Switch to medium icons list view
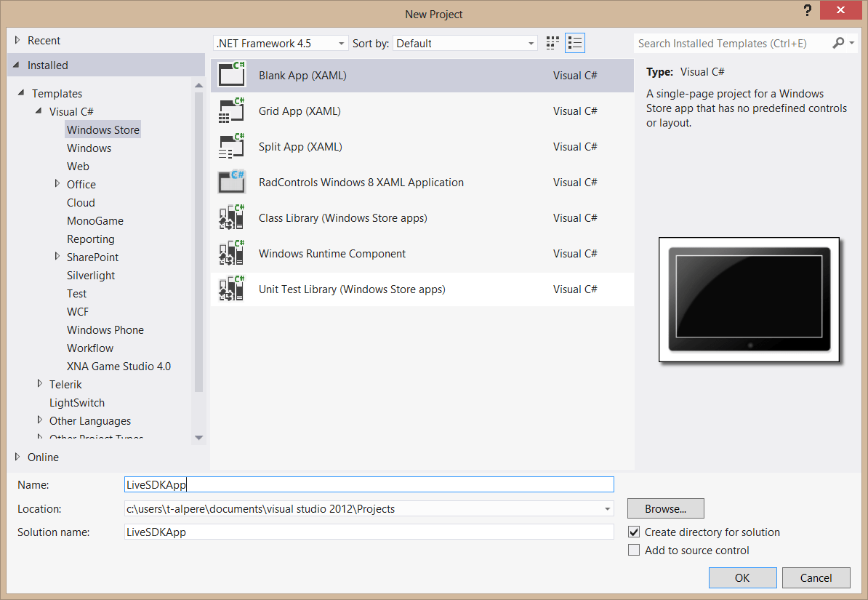This screenshot has width=868, height=600. click(x=575, y=44)
